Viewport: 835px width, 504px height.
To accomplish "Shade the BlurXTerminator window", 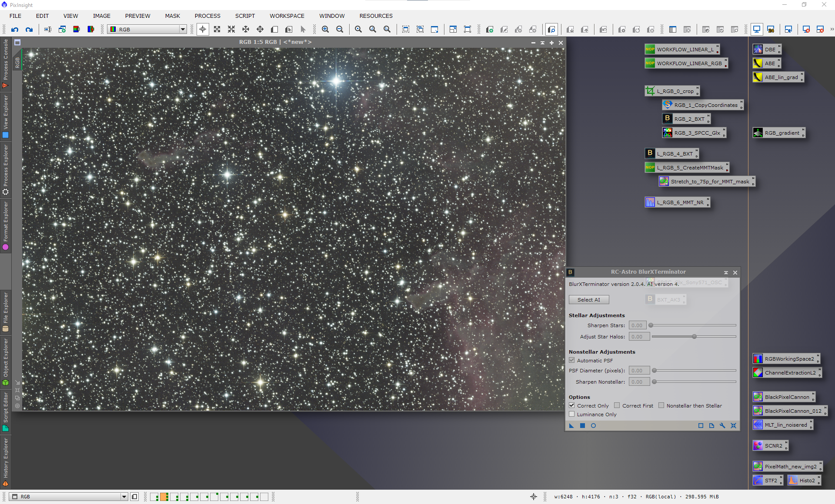I will (726, 272).
